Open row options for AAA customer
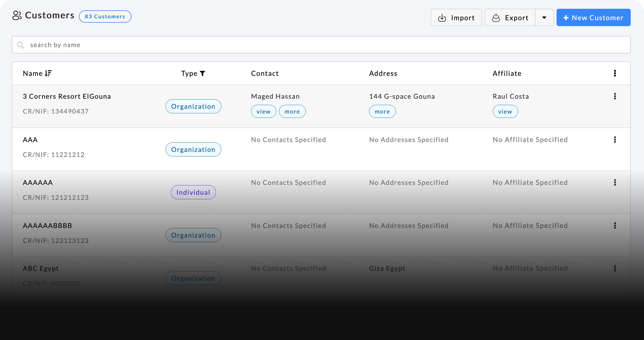 click(x=615, y=140)
